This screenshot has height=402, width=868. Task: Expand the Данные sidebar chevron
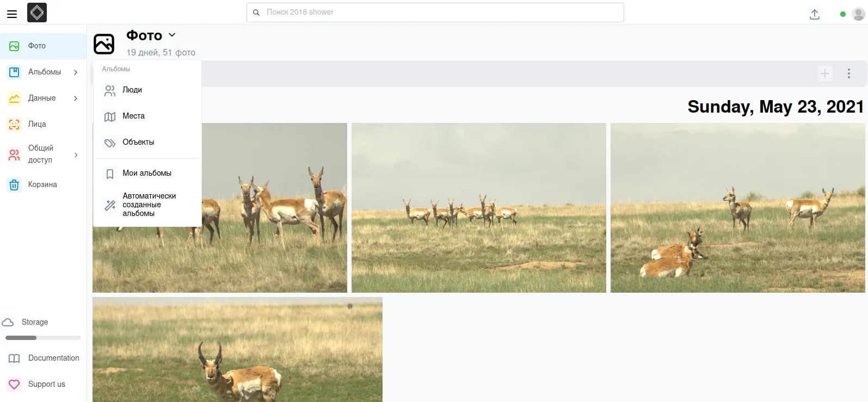click(76, 98)
